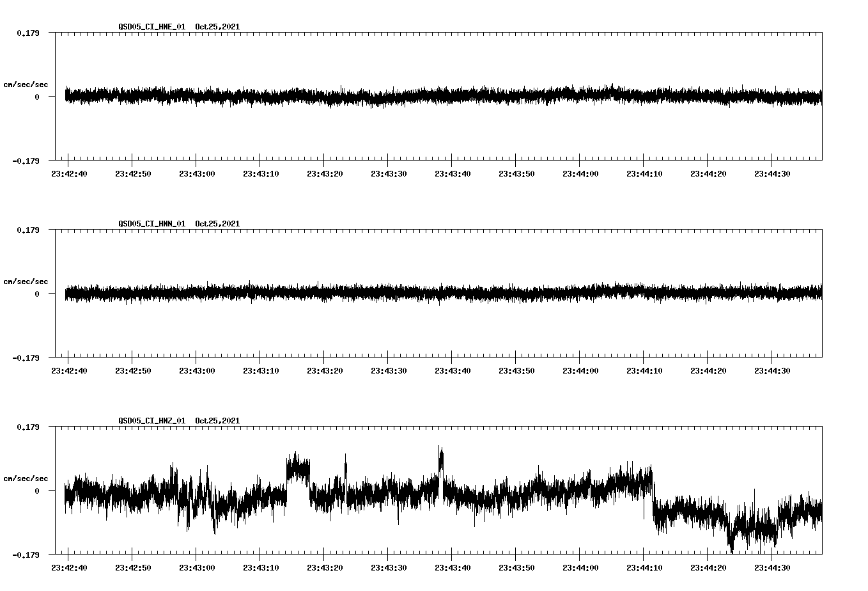Click the 23:43:10 time label under HNZ plot
The image size is (868, 591).
coord(261,567)
